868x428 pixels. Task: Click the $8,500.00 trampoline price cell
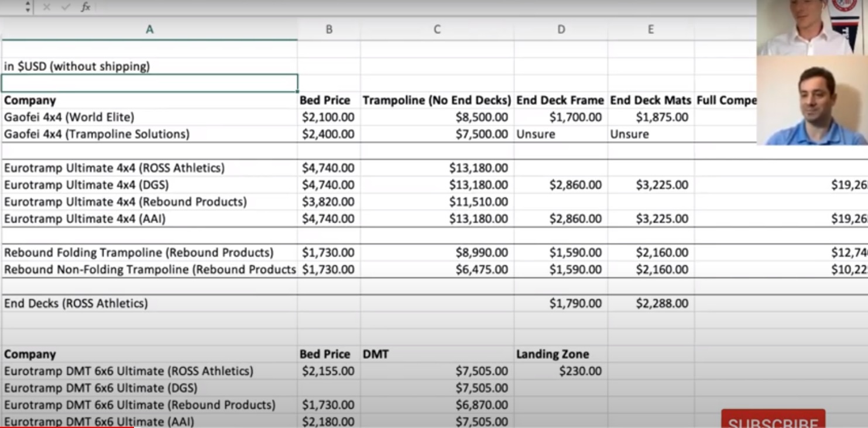[x=437, y=117]
